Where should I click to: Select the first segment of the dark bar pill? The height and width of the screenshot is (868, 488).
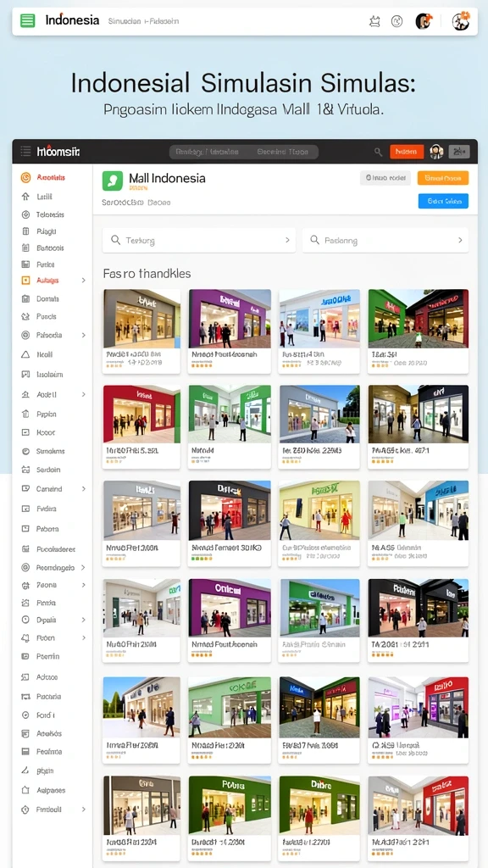click(x=207, y=152)
